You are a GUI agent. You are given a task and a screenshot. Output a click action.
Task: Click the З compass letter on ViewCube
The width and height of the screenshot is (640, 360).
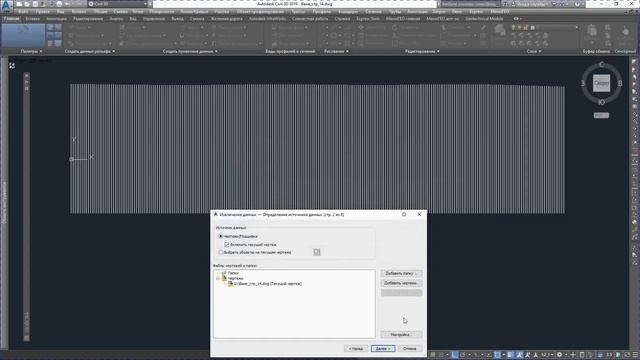(583, 83)
